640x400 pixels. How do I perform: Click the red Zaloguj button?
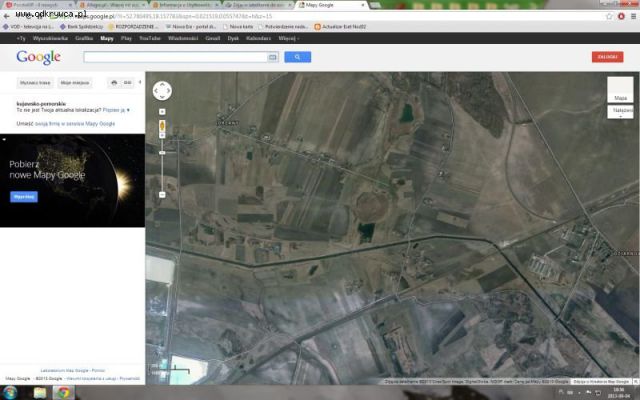(607, 57)
